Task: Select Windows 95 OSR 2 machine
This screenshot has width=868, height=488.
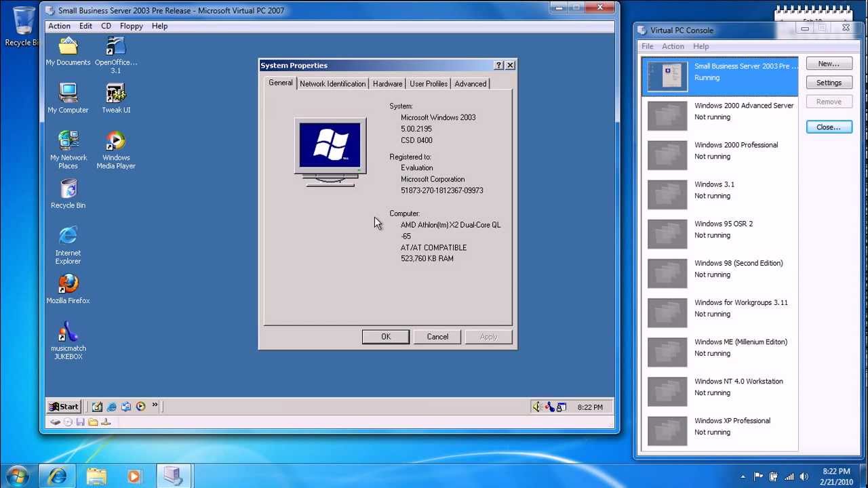Action: click(719, 233)
